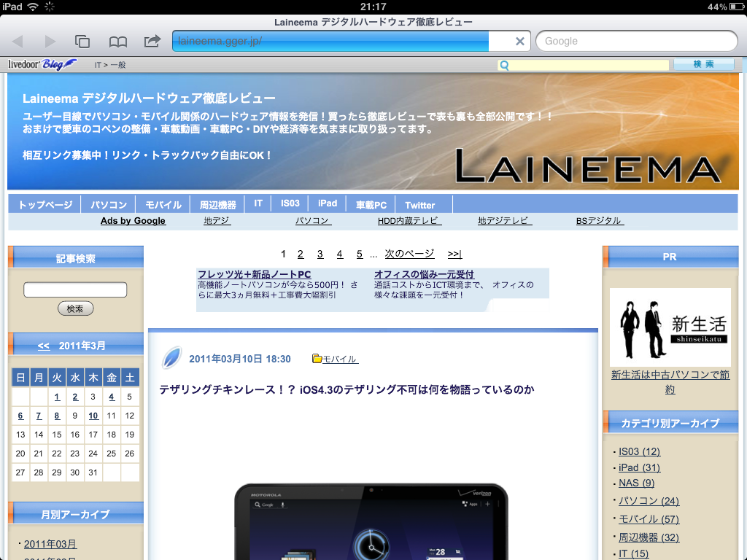
Task: Click the livedoor Blog logo
Action: click(x=42, y=64)
